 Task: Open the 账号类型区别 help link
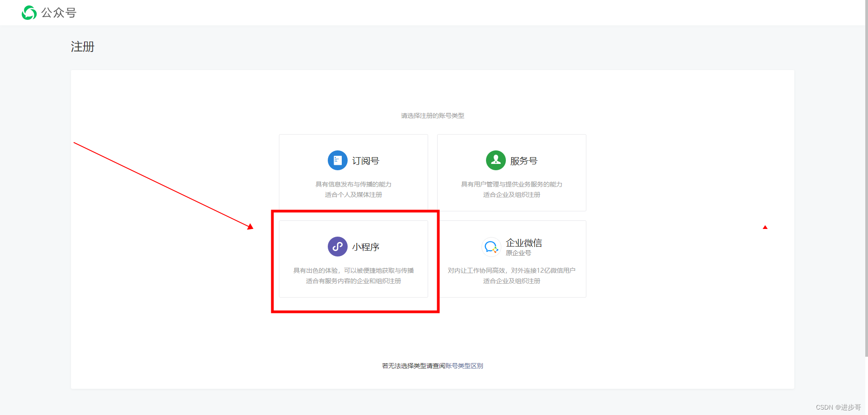(x=464, y=366)
